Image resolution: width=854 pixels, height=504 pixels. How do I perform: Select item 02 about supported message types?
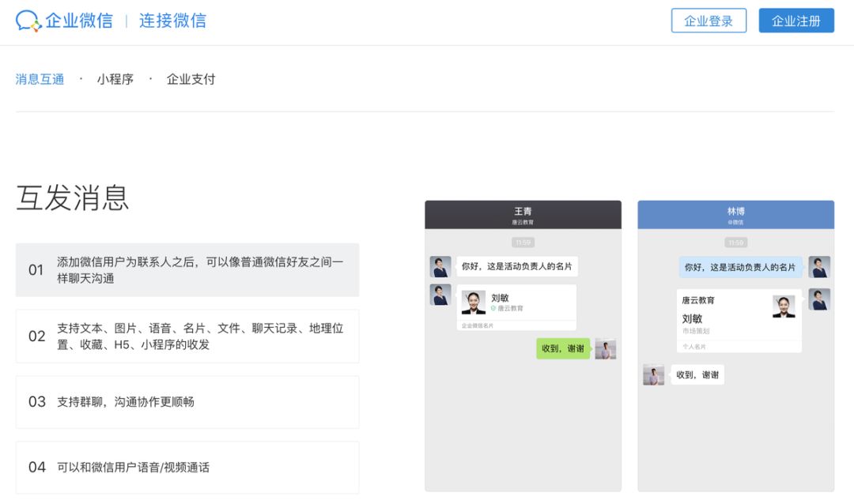coord(187,337)
